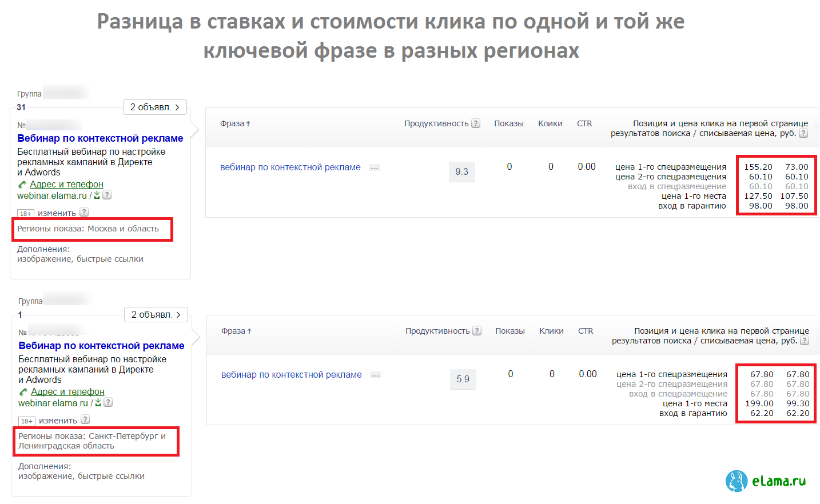The image size is (820, 504).
Task: Open 'Адрес и телефон' link in Saint Petersburg ad
Action: (67, 392)
